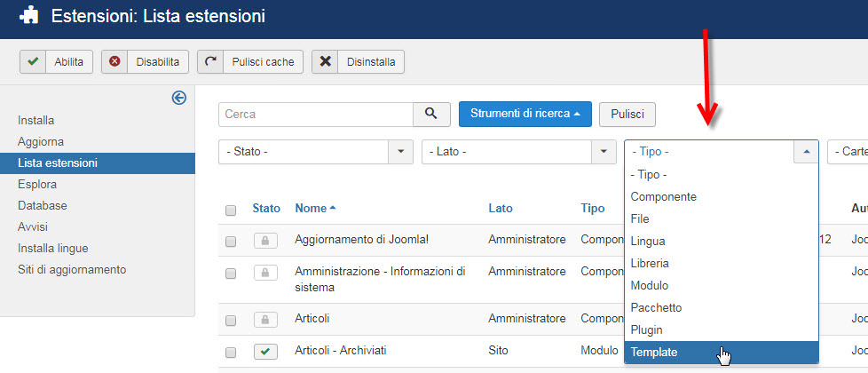Collapse sidebar with the blue arrow icon
868x373 pixels.
(179, 99)
